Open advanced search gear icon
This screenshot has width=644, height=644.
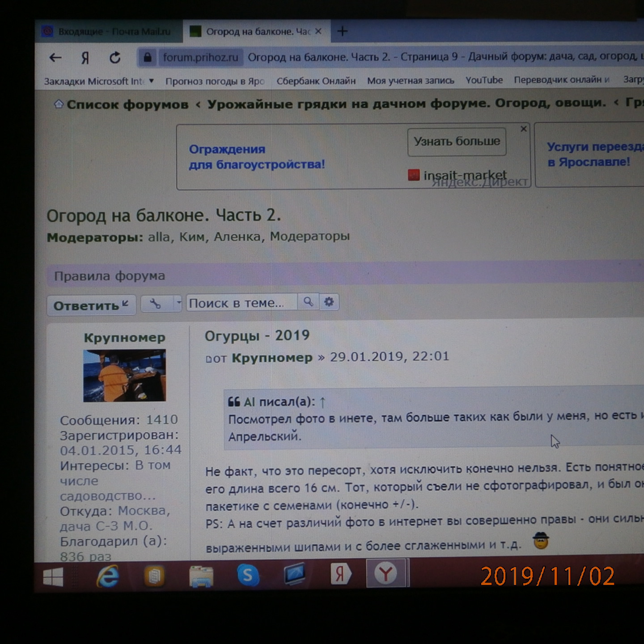pyautogui.click(x=329, y=302)
